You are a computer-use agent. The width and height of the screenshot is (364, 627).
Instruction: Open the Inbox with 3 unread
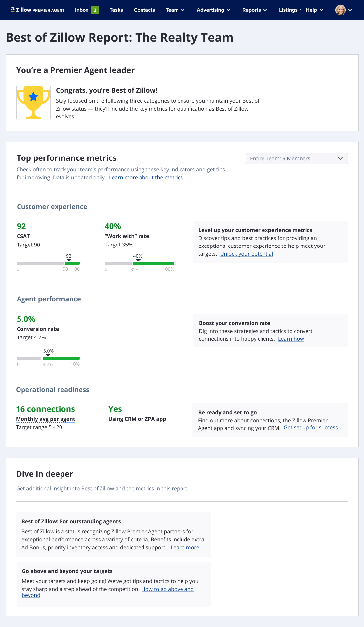pos(87,10)
